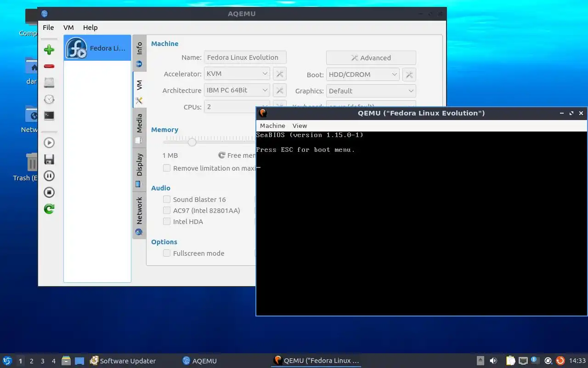Screen dimensions: 588x368
Task: Edit the VM Name field
Action: [245, 57]
